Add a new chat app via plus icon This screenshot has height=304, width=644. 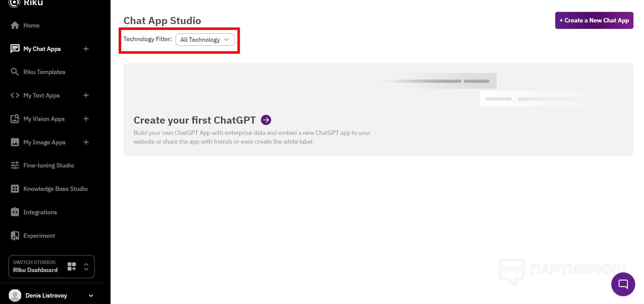point(86,49)
